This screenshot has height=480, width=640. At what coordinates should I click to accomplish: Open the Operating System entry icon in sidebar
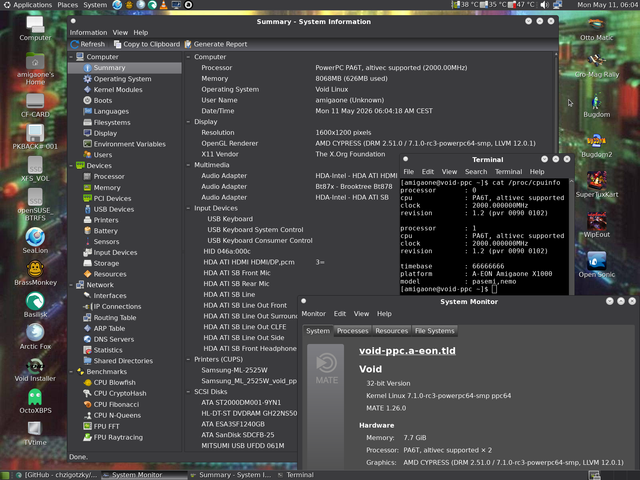point(87,79)
